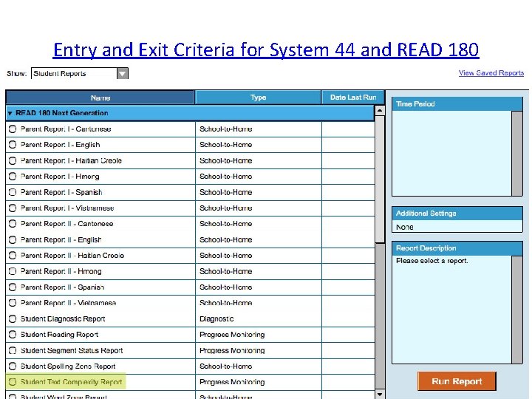Collapse READ 180 Next Generation group

(10, 113)
